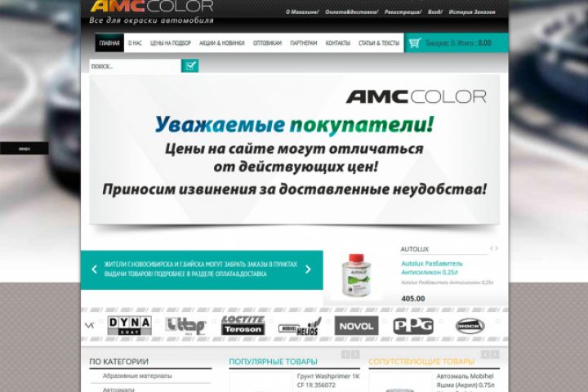
Task: Open Абразивные материалы category
Action: point(137,376)
